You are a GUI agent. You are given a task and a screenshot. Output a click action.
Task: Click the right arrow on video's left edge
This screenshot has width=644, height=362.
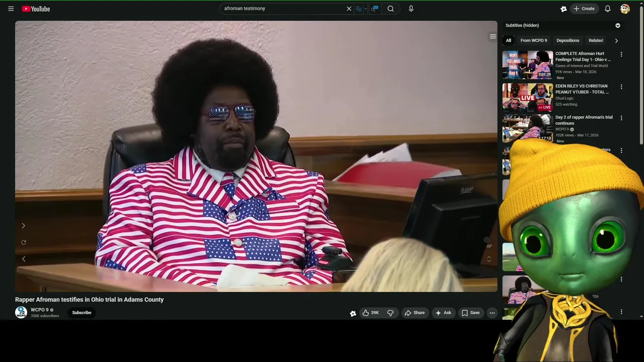(23, 226)
